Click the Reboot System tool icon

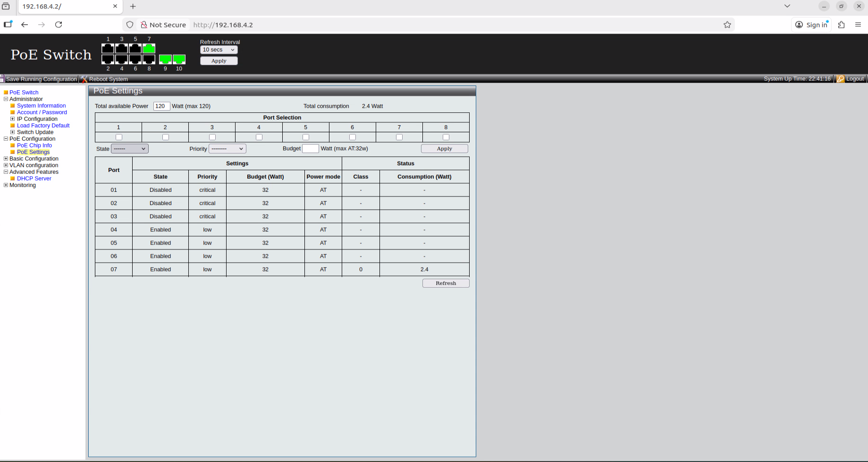coord(84,79)
